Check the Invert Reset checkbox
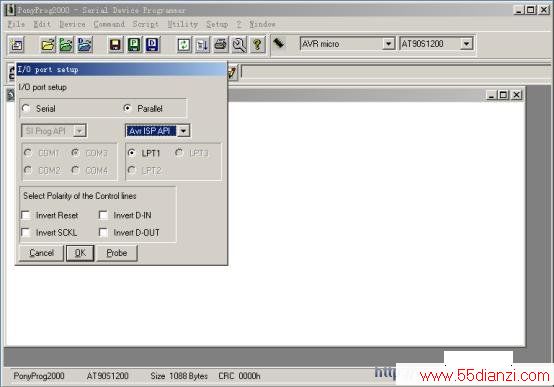The height and width of the screenshot is (387, 554). 26,215
